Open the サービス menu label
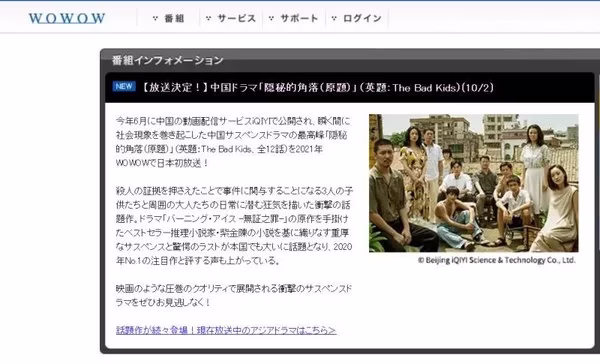Image resolution: width=600 pixels, height=364 pixels. click(x=236, y=18)
